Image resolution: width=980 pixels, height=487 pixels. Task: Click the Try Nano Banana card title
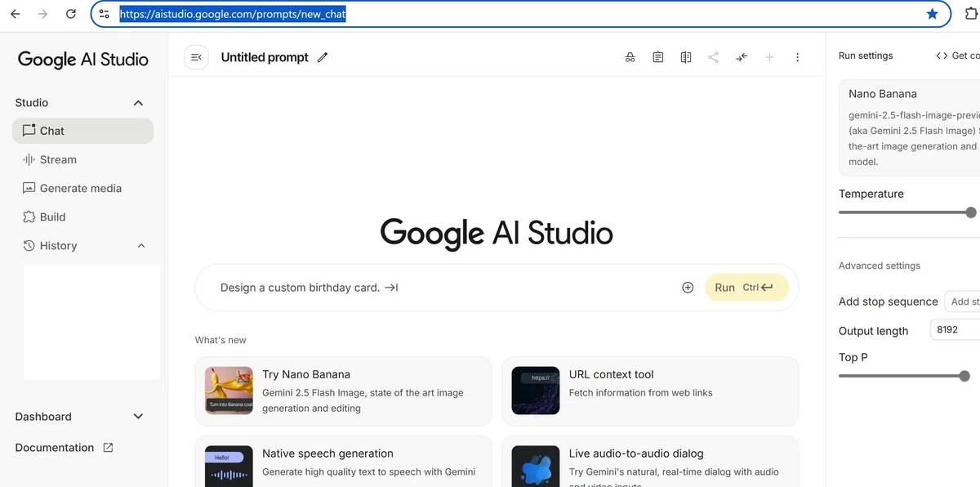[306, 374]
